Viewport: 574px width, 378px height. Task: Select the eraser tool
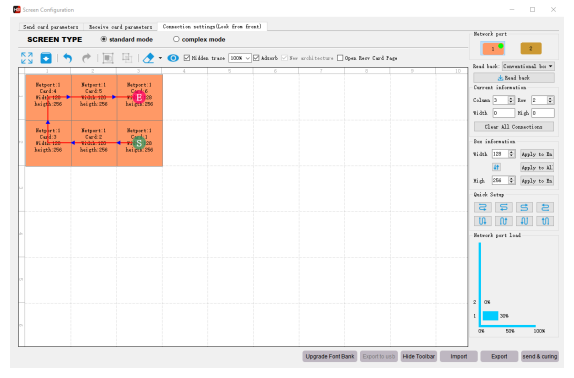(x=148, y=58)
